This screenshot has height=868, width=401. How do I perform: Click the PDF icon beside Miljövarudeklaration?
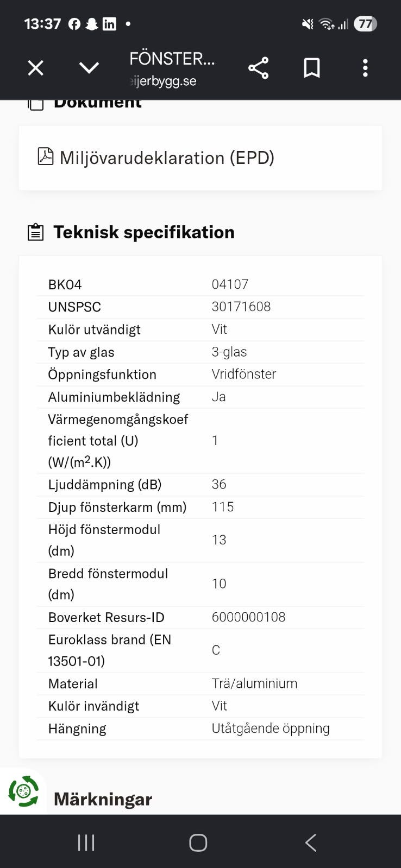45,156
